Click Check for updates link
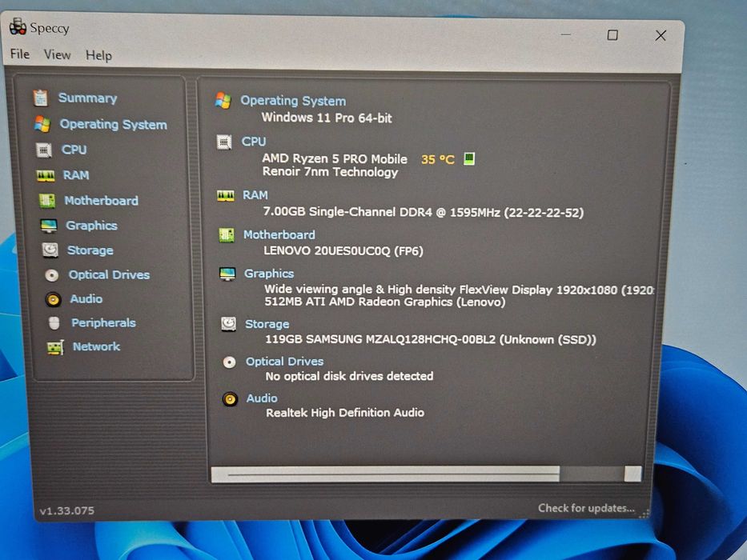This screenshot has width=747, height=560. 586,508
